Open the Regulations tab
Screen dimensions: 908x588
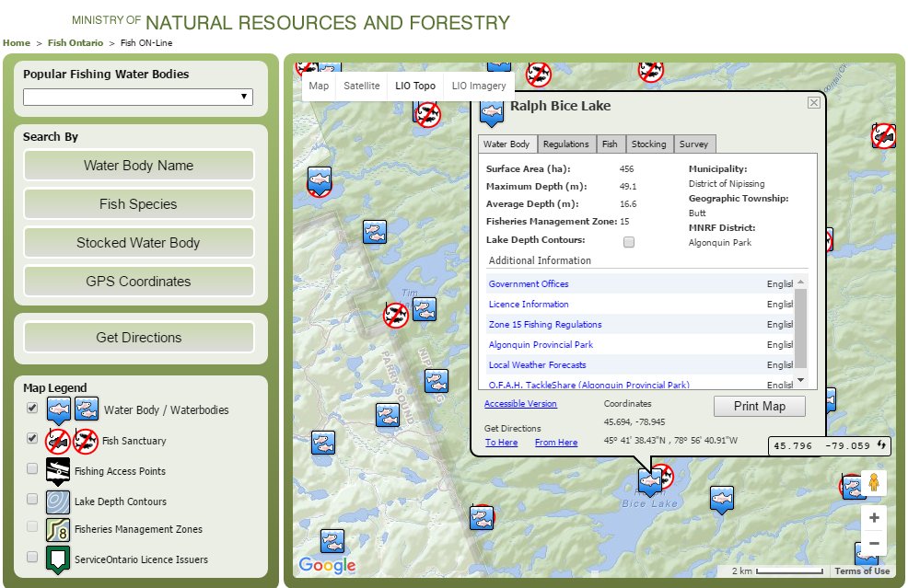[x=565, y=144]
